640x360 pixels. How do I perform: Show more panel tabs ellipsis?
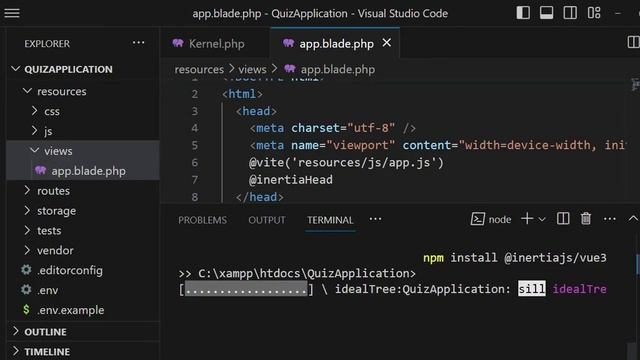tap(376, 219)
